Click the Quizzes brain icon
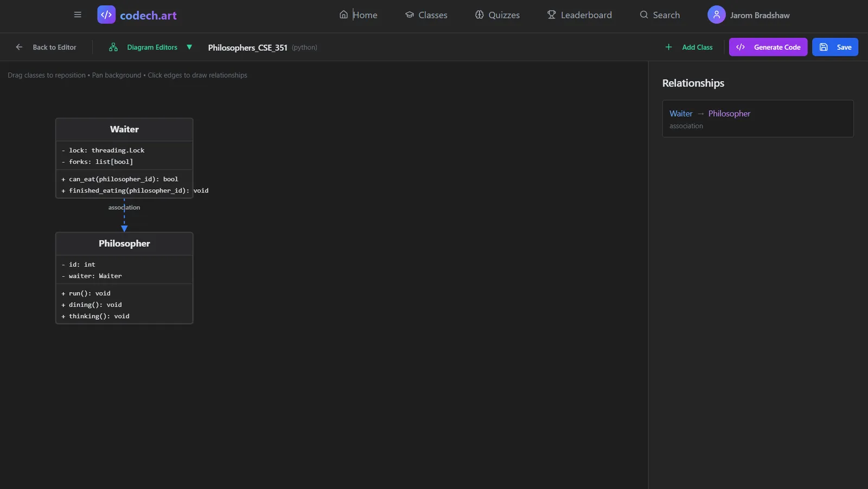 [480, 15]
